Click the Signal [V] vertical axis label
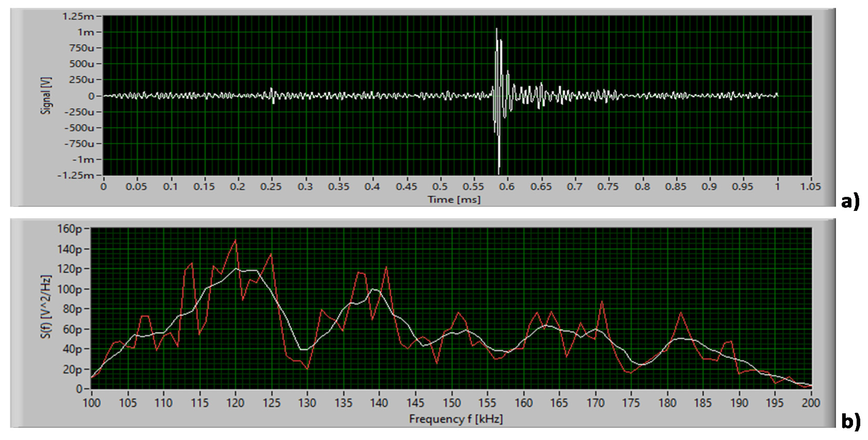The width and height of the screenshot is (868, 440). pos(46,96)
